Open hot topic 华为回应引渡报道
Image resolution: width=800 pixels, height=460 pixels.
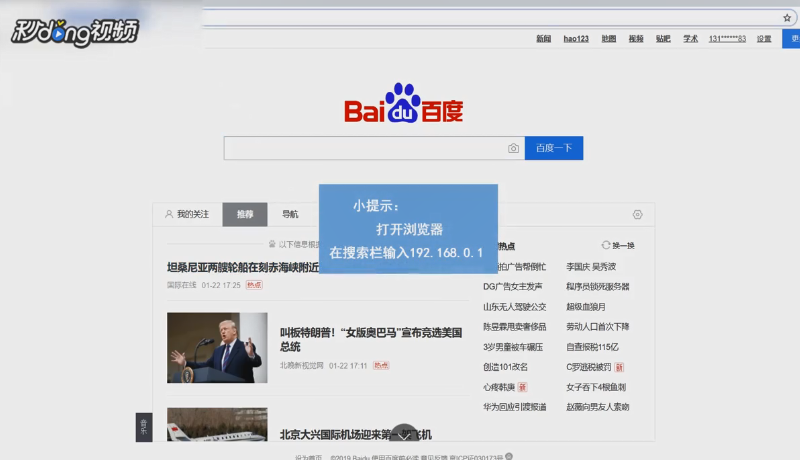click(515, 407)
